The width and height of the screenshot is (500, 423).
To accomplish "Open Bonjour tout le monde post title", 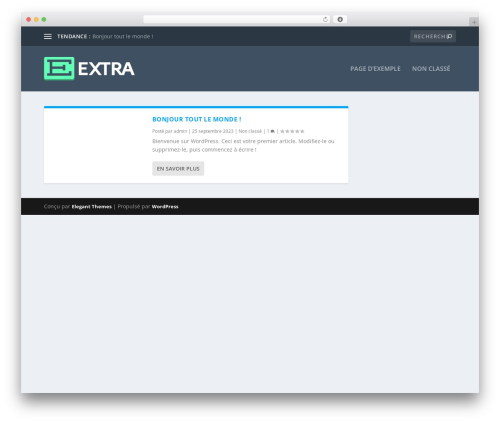I will [x=197, y=119].
